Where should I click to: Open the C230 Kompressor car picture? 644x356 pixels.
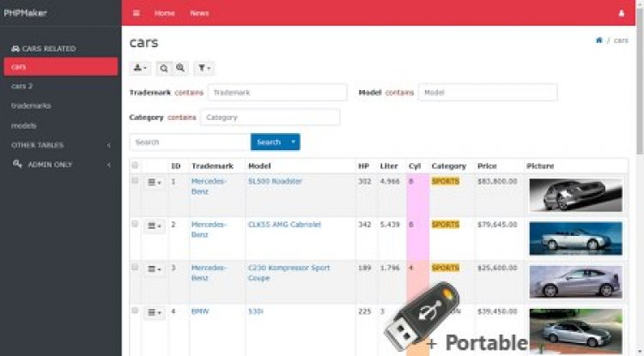coord(576,281)
